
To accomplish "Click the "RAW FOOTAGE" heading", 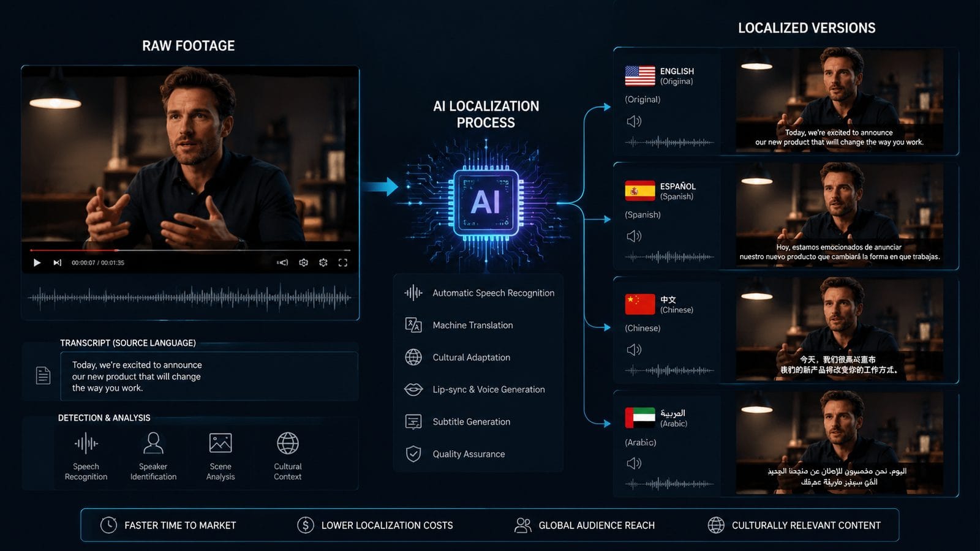I will 189,46.
